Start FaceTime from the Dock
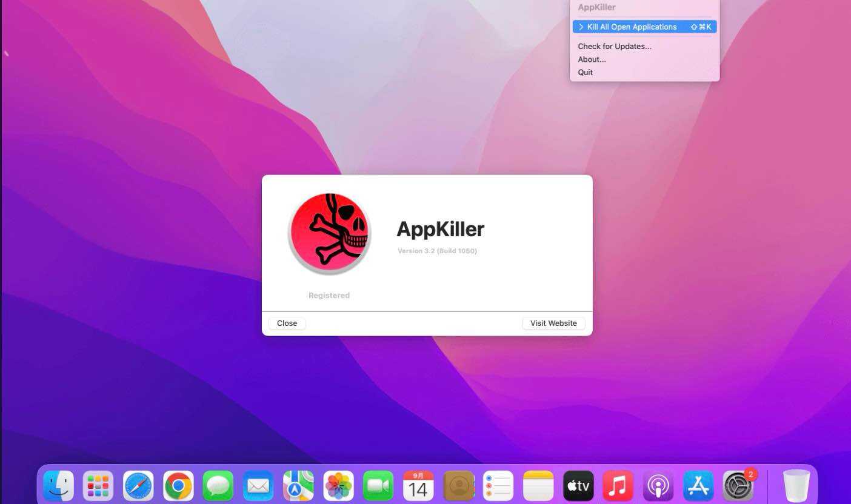This screenshot has height=504, width=851. pos(378,485)
